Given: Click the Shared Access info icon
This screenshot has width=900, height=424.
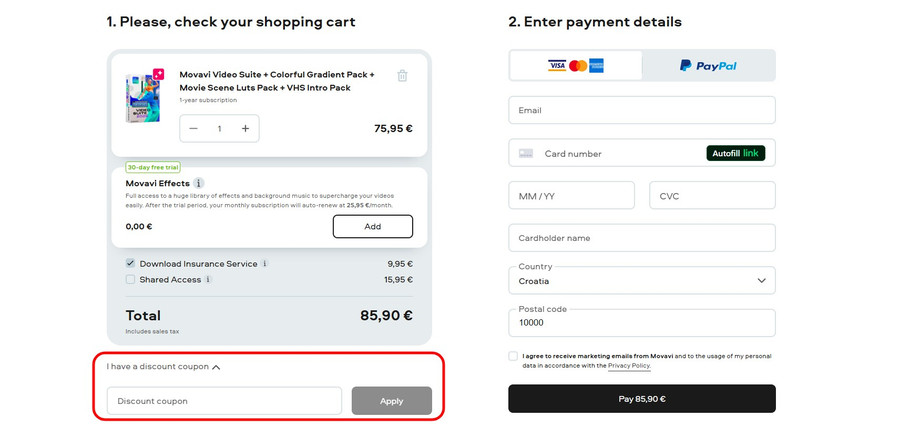Looking at the screenshot, I should point(208,280).
